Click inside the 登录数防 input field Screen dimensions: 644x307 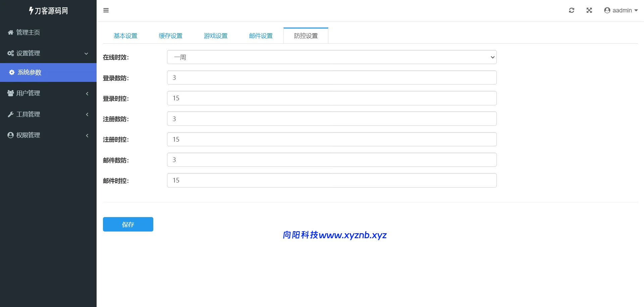click(x=331, y=78)
